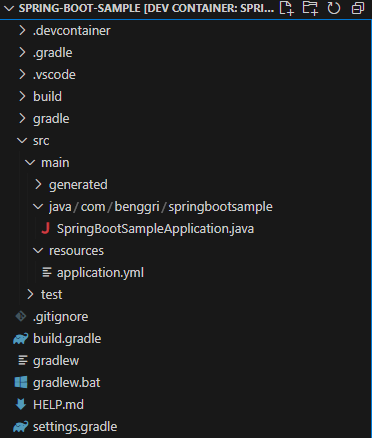Viewport: 372px width, 438px height.
Task: Open build.gradle file name
Action: click(x=67, y=339)
